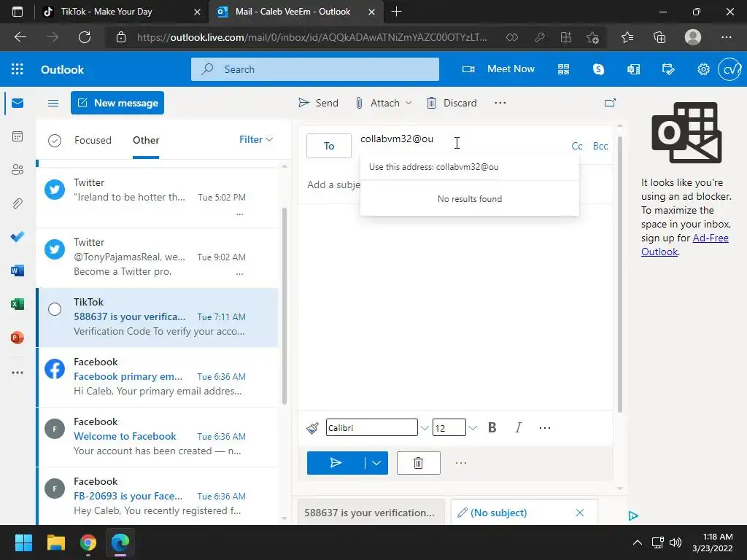747x560 pixels.
Task: Click the To recipients button
Action: (x=329, y=146)
